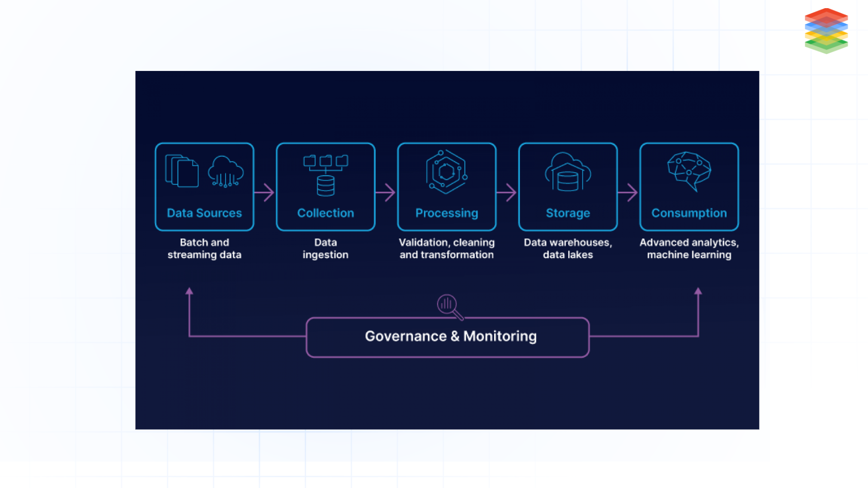Click the hexagon Processing icon

pos(447,172)
